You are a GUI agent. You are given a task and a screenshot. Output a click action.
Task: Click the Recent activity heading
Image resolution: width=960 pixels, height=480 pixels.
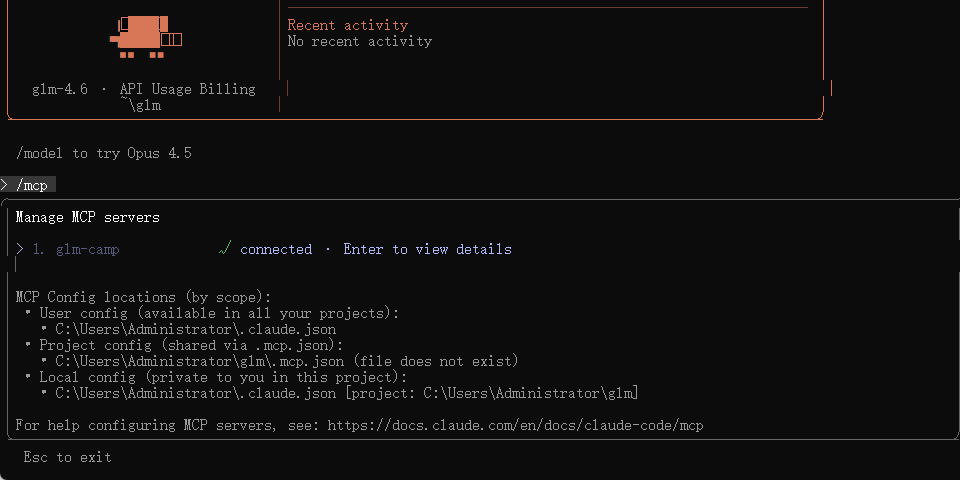click(347, 25)
